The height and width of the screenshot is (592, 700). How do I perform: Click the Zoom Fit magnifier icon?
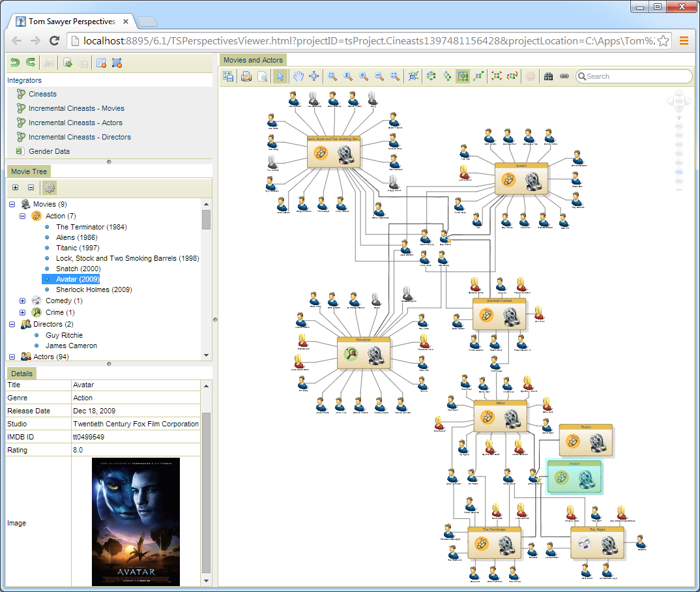[x=394, y=76]
